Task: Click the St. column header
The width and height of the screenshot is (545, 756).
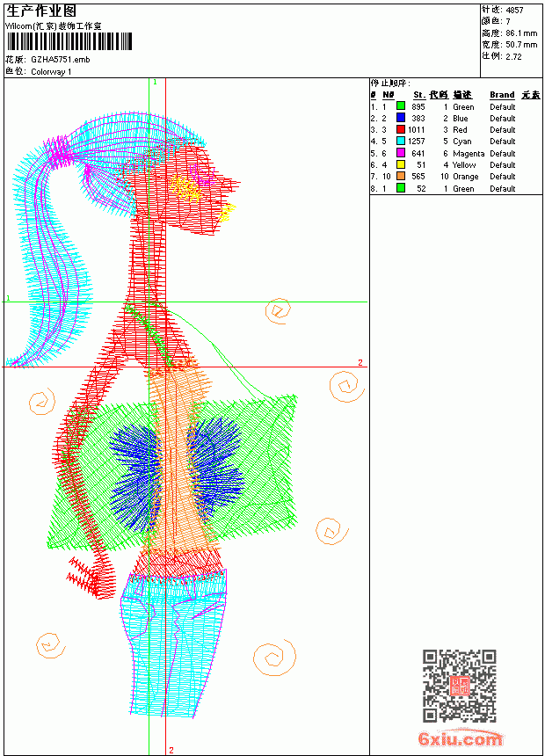Action: point(419,95)
